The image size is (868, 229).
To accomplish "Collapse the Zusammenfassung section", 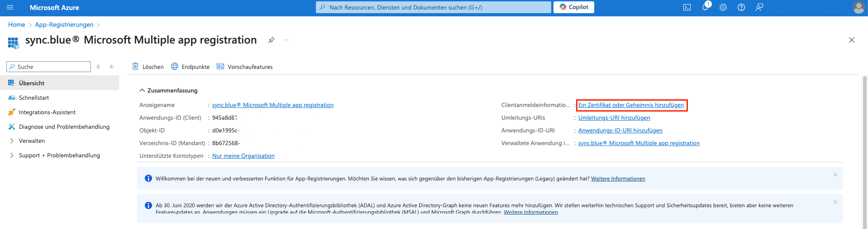I will point(142,91).
